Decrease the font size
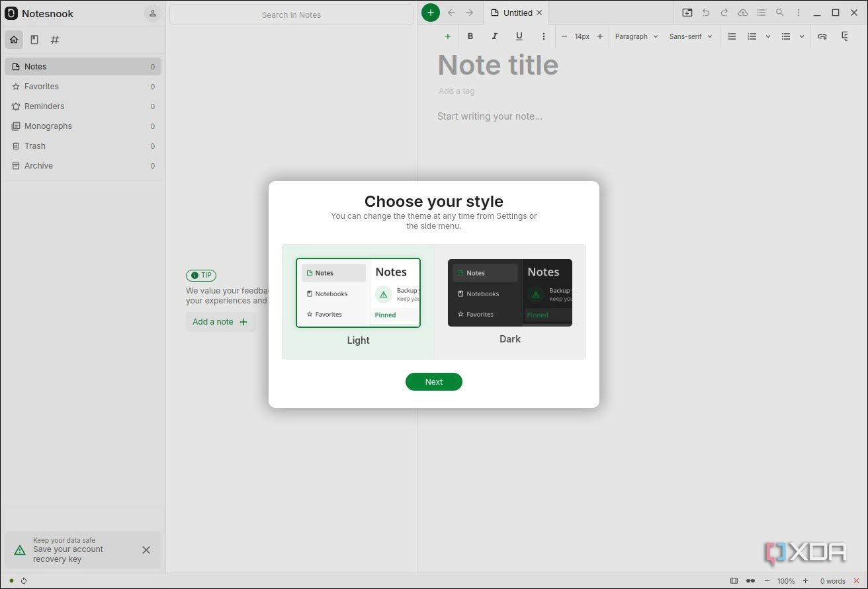 (x=564, y=36)
